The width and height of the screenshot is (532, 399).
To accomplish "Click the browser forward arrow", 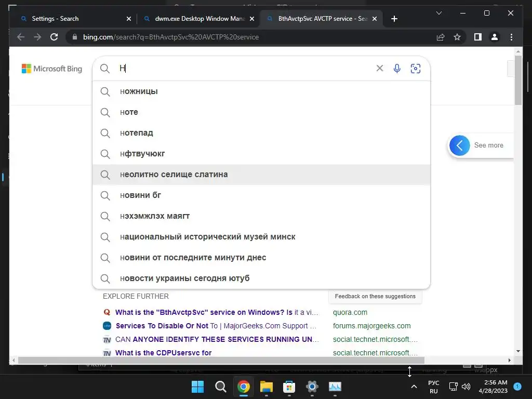I will coord(37,37).
